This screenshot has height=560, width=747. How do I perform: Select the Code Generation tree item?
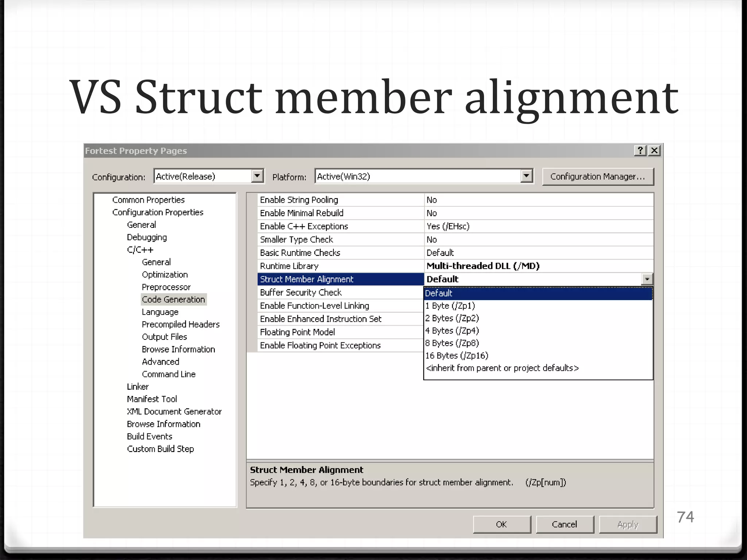pyautogui.click(x=174, y=299)
